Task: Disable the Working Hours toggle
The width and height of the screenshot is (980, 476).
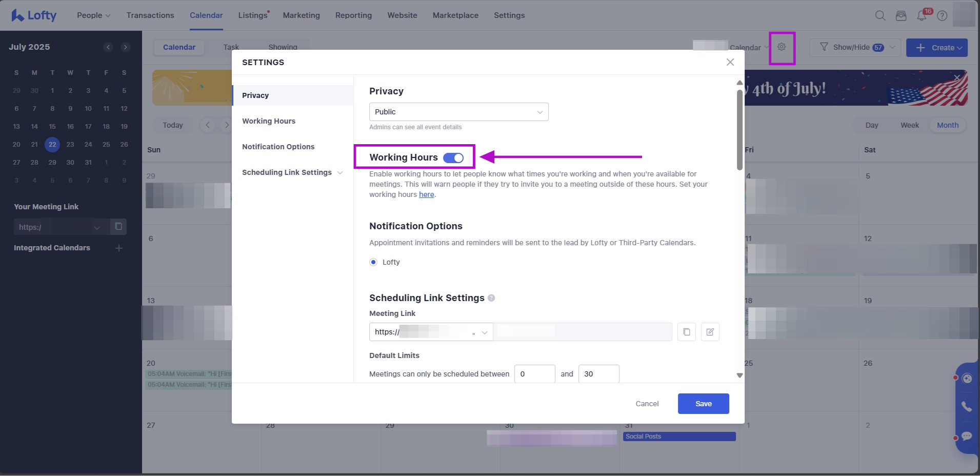Action: click(x=453, y=158)
